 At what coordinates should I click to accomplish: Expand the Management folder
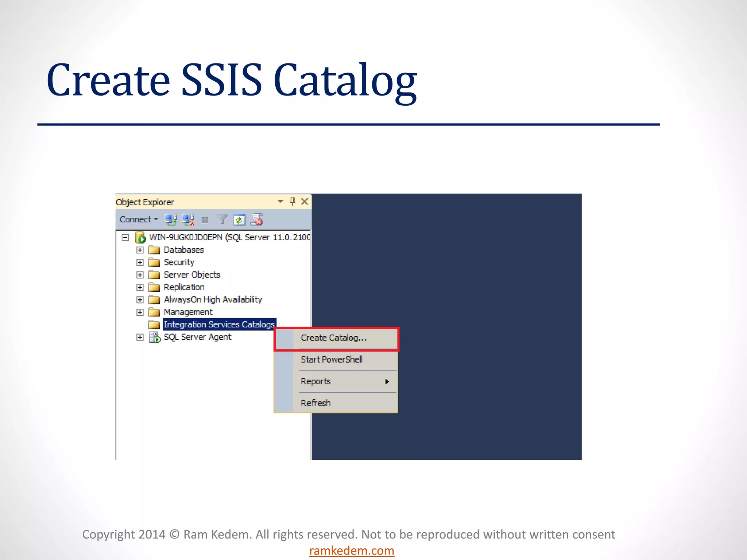(x=140, y=312)
